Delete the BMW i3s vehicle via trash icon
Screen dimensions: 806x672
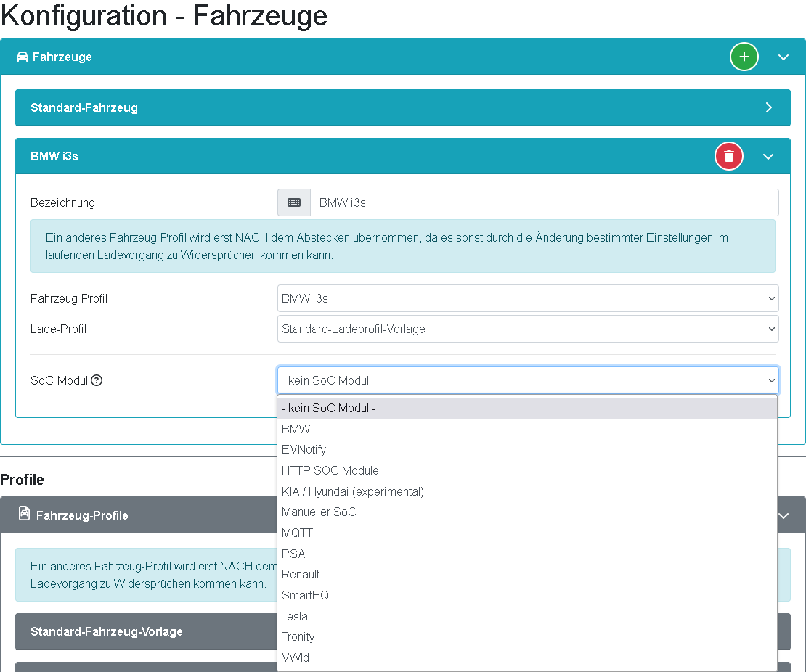[x=728, y=155]
